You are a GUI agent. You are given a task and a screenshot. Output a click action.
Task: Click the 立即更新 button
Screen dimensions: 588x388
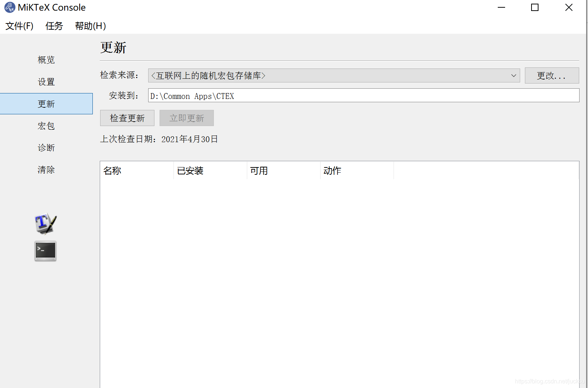tap(187, 118)
